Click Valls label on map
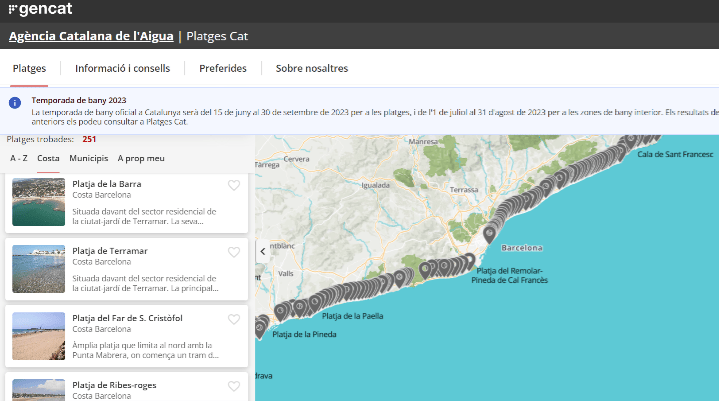This screenshot has height=401, width=719. (x=285, y=274)
